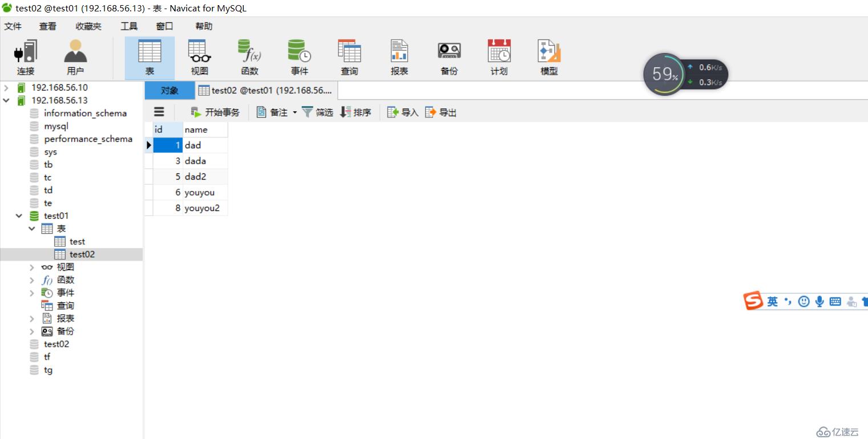Click the 导入 import button
This screenshot has height=439, width=868.
[x=403, y=112]
